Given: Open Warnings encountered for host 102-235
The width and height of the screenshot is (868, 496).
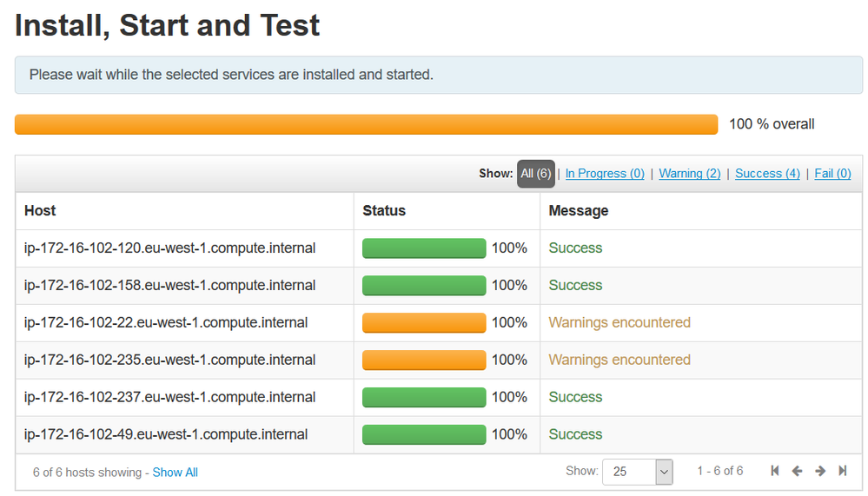Looking at the screenshot, I should (x=620, y=360).
